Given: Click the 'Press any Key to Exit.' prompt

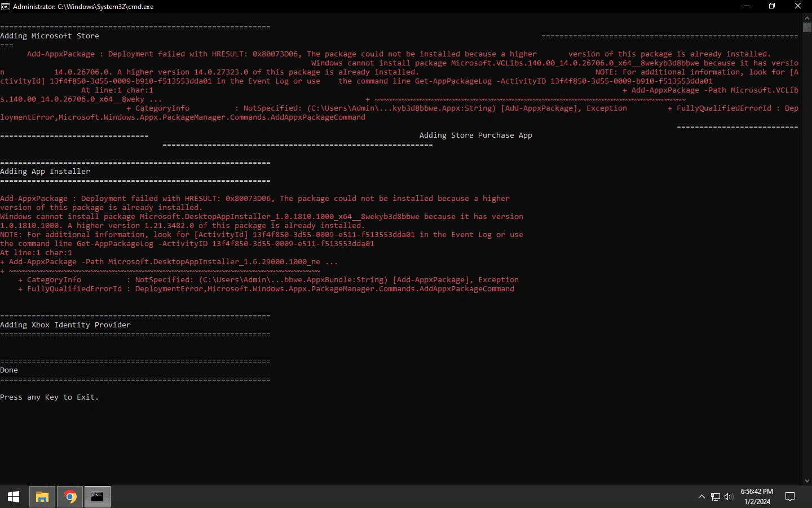Looking at the screenshot, I should coord(50,397).
